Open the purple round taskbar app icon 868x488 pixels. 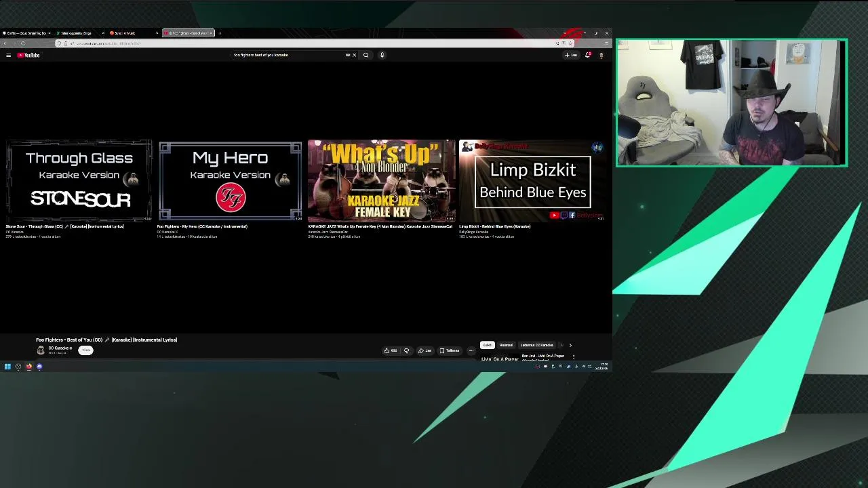pyautogui.click(x=39, y=367)
